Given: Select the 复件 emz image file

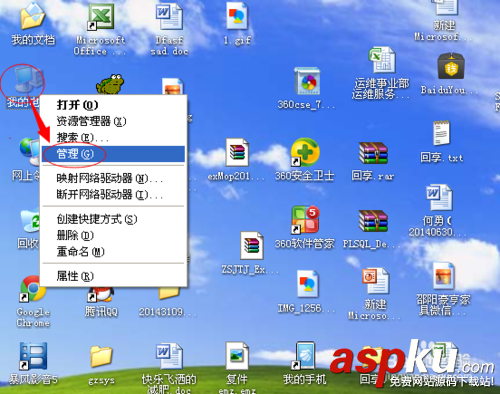Looking at the screenshot, I should pyautogui.click(x=237, y=356).
